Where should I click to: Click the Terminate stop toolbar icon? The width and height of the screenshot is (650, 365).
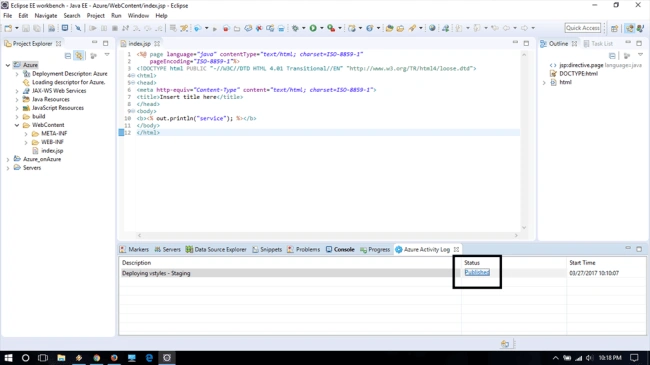pos(115,28)
